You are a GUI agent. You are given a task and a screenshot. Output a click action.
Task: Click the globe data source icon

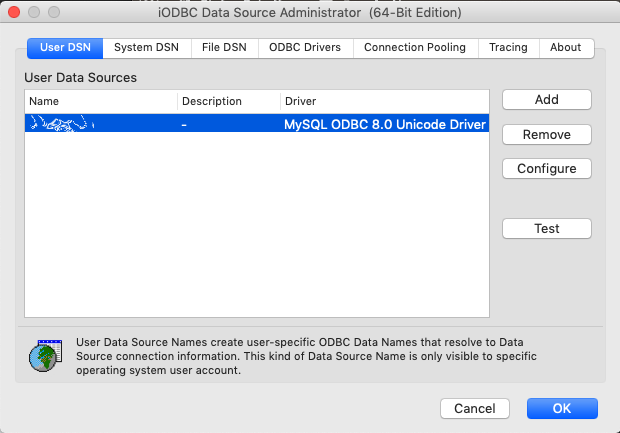click(45, 355)
